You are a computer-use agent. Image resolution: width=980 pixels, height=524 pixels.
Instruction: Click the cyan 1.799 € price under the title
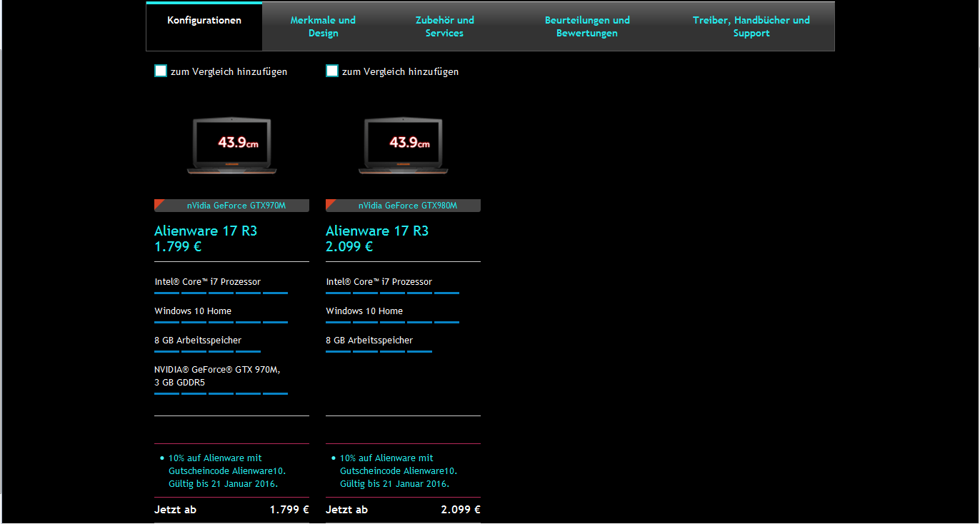tap(178, 247)
